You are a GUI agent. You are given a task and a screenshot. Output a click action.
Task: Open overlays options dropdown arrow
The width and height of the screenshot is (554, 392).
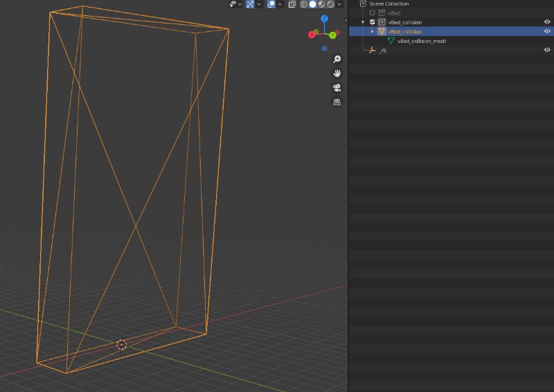[x=280, y=4]
